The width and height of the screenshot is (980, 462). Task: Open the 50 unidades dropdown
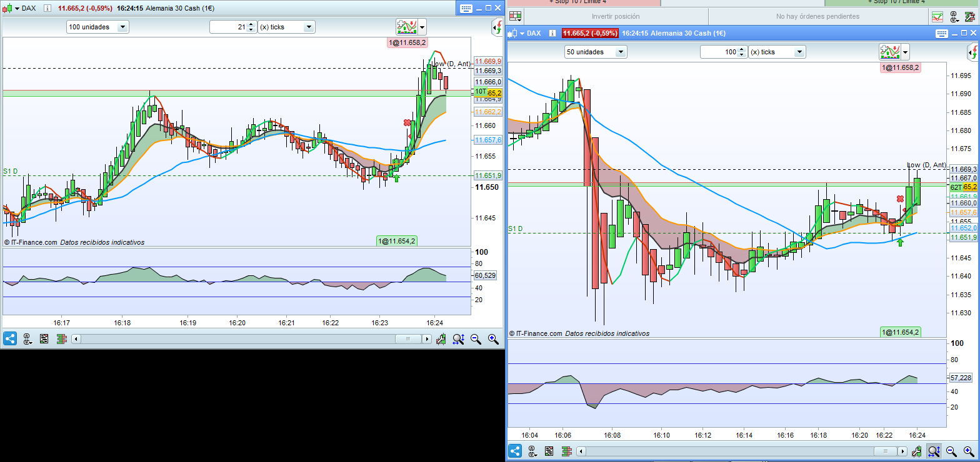pyautogui.click(x=595, y=52)
